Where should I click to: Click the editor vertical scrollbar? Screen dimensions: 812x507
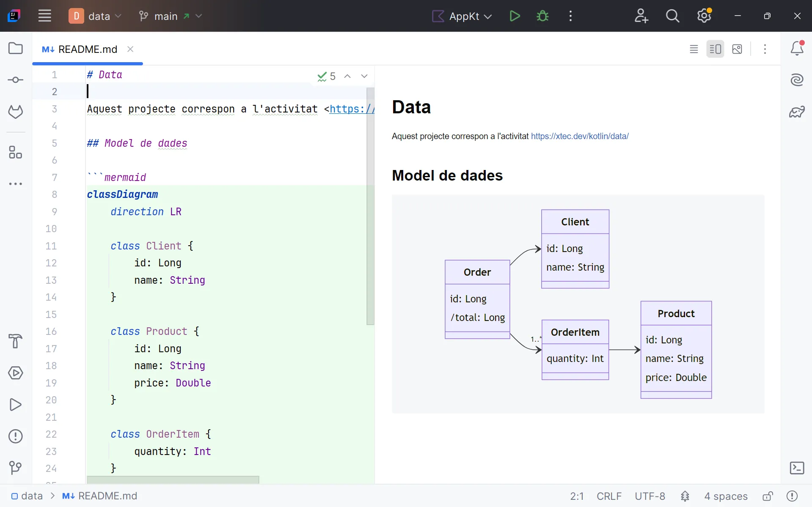click(370, 206)
